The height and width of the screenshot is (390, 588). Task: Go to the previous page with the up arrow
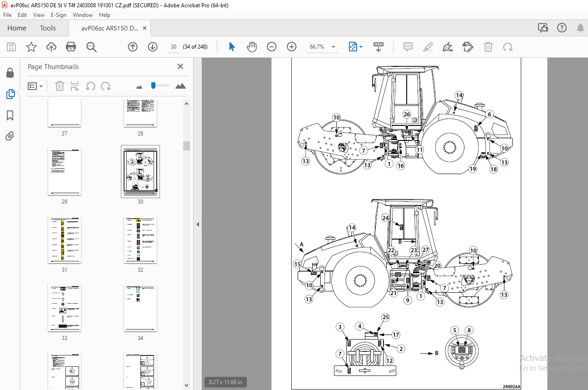coord(133,47)
